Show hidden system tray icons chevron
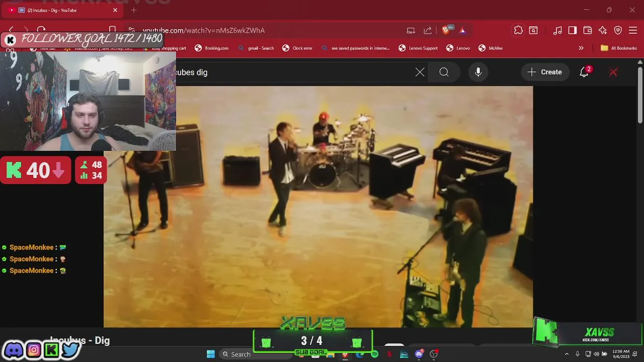644x362 pixels. click(567, 354)
